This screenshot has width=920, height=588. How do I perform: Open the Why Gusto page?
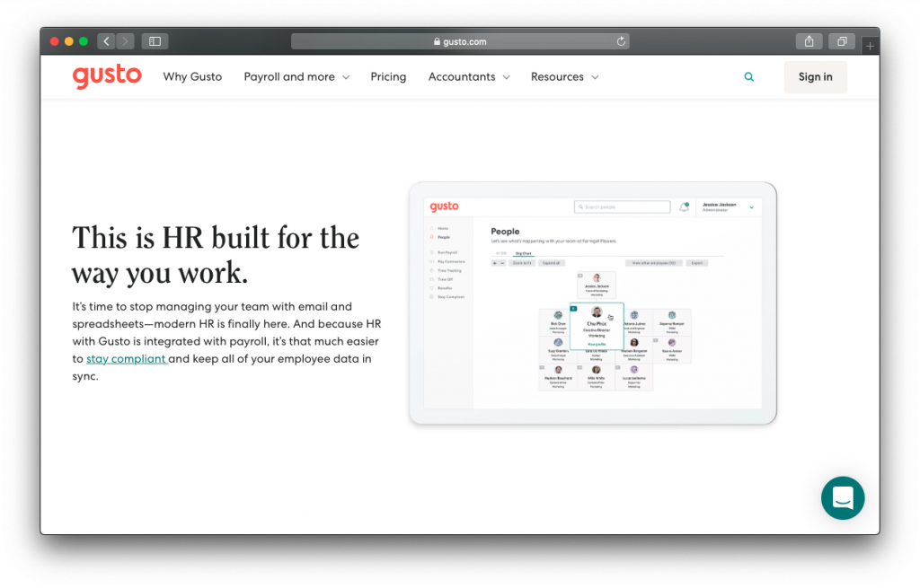click(192, 77)
